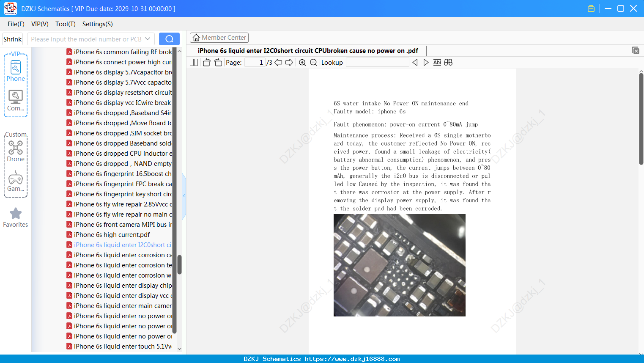This screenshot has width=644, height=363.
Task: Expand the model number dropdown arrow
Action: (148, 39)
